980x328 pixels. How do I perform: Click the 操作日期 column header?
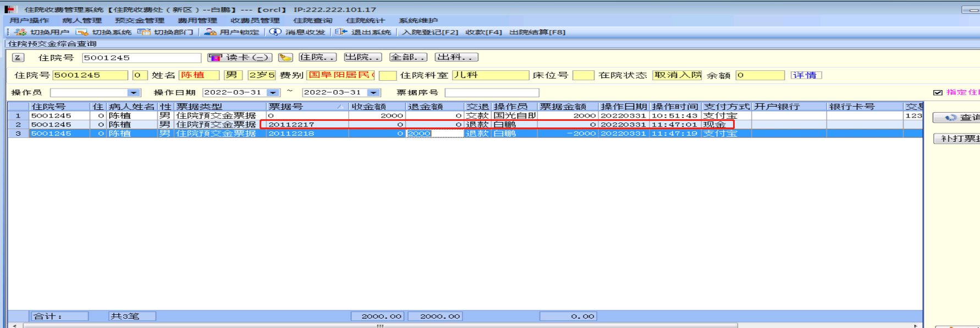coord(624,107)
